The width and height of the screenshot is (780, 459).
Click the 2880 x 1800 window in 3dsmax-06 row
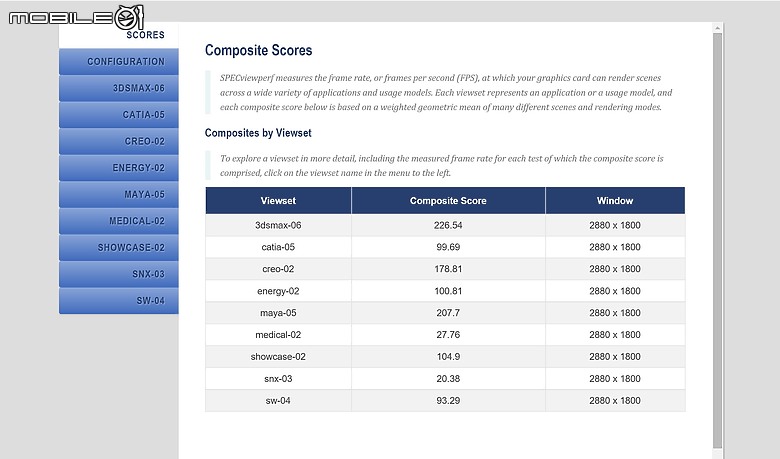pyautogui.click(x=615, y=225)
